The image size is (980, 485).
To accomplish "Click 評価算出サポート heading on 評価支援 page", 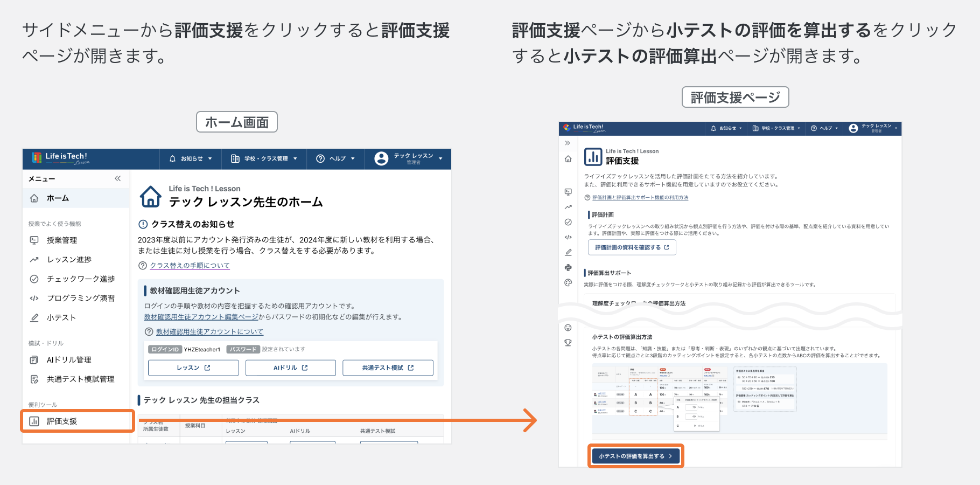I will click(x=609, y=273).
